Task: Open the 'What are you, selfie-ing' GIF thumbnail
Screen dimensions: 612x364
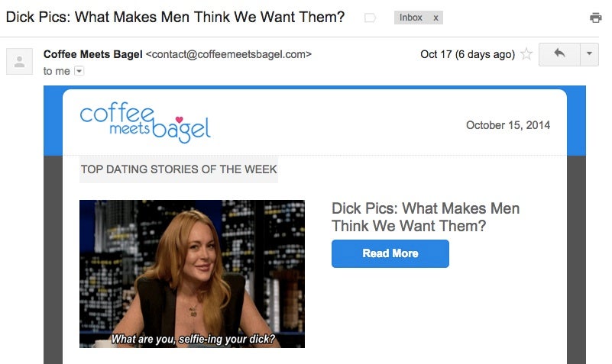Action: (x=192, y=274)
